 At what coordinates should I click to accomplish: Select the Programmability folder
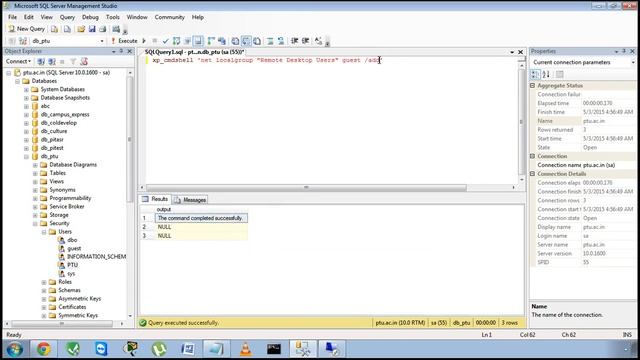70,198
